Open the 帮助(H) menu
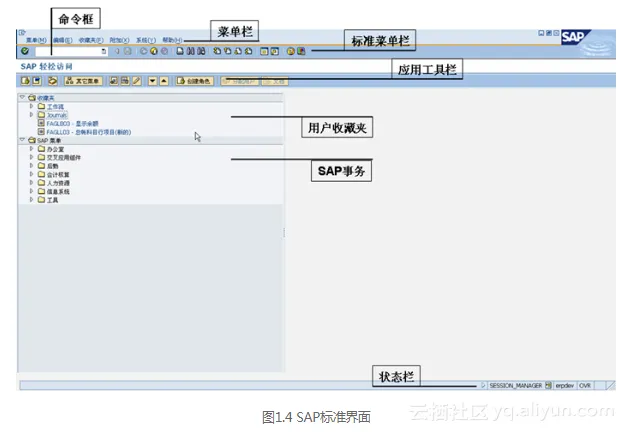The width and height of the screenshot is (625, 432). click(x=172, y=40)
